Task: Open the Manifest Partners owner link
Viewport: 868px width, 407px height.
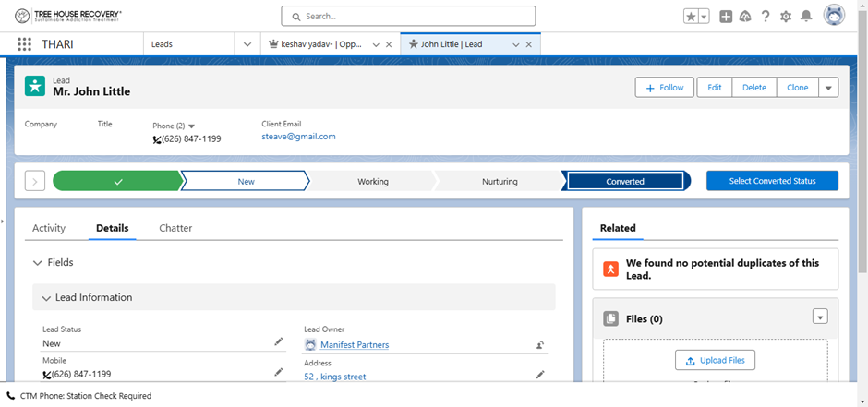Action: pyautogui.click(x=355, y=345)
